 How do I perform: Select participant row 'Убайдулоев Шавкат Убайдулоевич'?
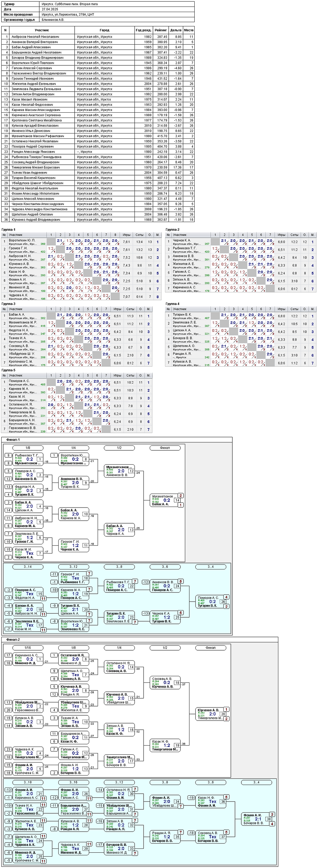[98, 183]
